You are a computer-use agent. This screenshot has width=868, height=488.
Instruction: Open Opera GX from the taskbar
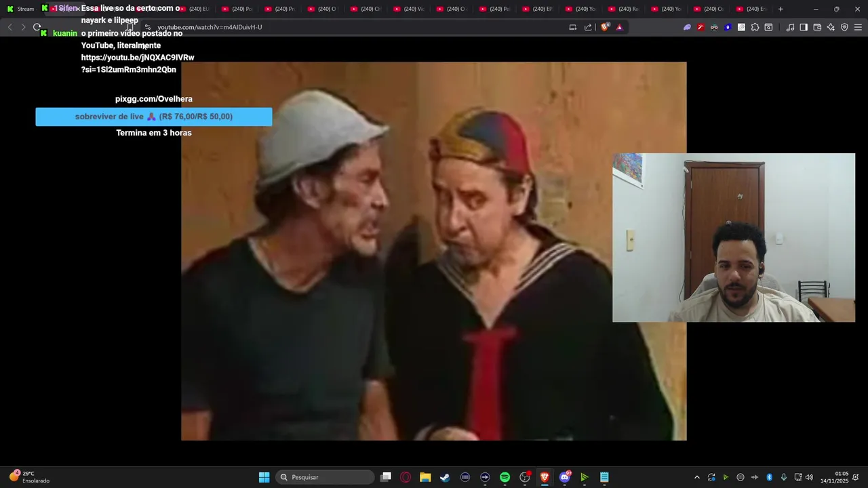pyautogui.click(x=406, y=477)
